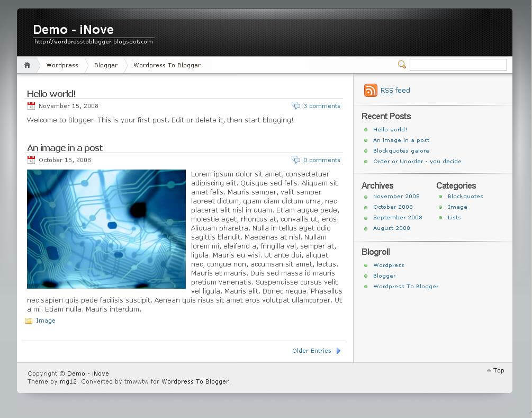View the 0 comments link
532x418 pixels.
pyautogui.click(x=322, y=160)
